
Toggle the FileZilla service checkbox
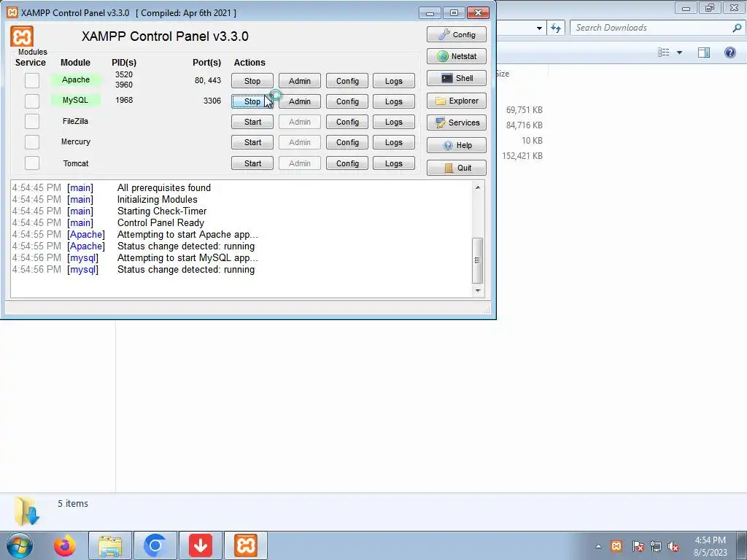click(32, 121)
